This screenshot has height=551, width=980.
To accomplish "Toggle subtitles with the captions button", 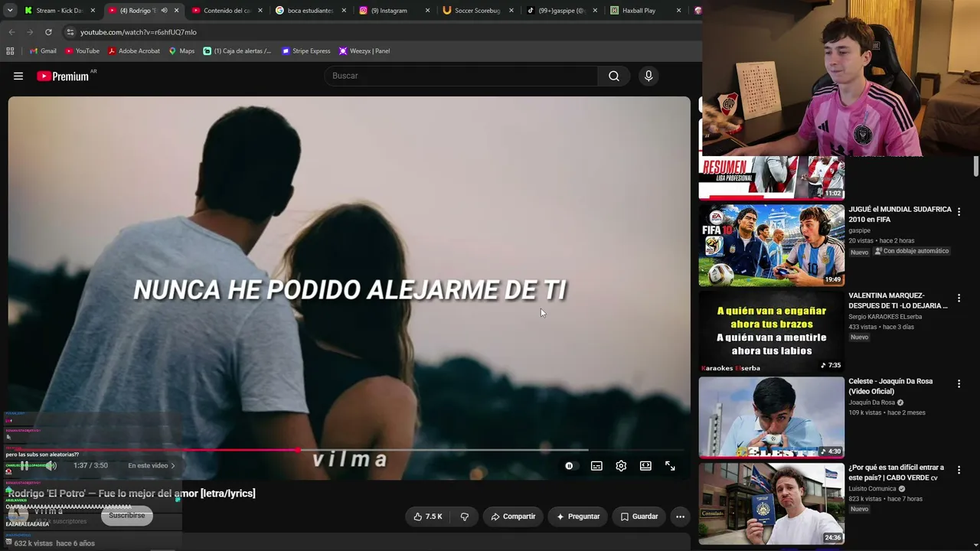I will (596, 465).
